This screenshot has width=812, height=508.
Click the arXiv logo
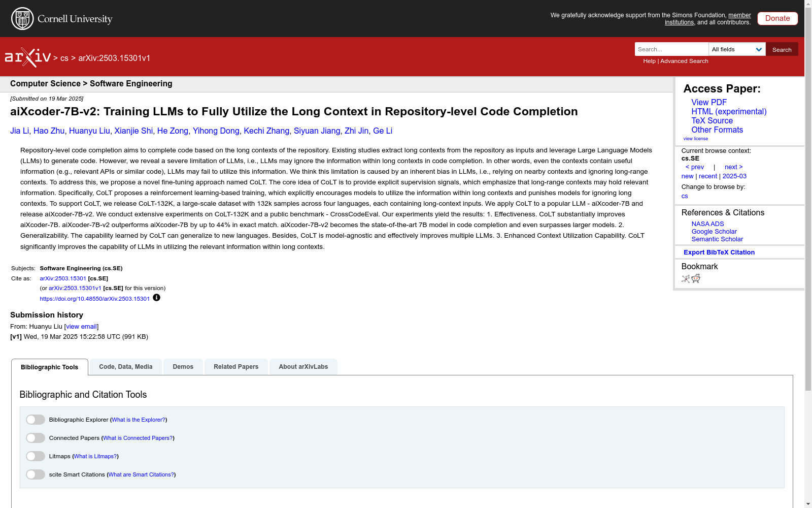point(28,57)
